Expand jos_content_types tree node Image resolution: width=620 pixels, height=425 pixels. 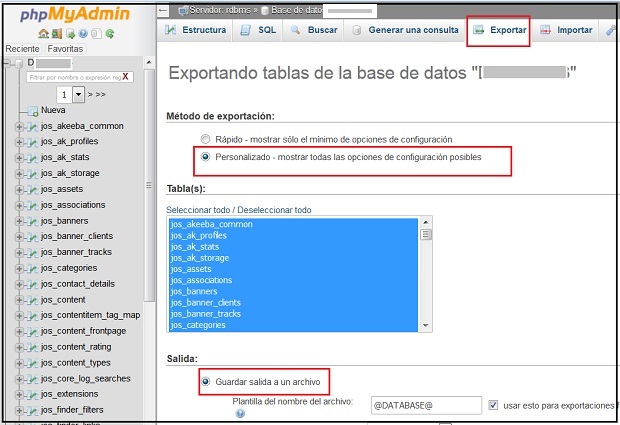[x=19, y=363]
